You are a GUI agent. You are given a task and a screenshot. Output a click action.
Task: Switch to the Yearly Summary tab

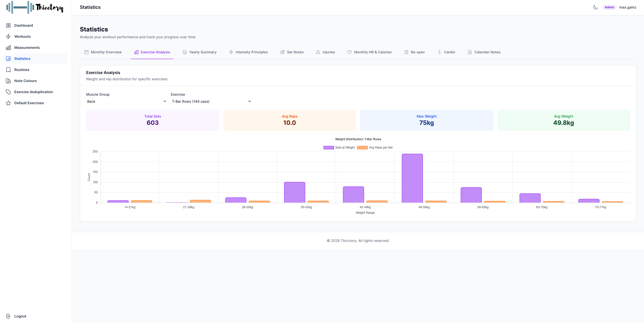[x=202, y=52]
